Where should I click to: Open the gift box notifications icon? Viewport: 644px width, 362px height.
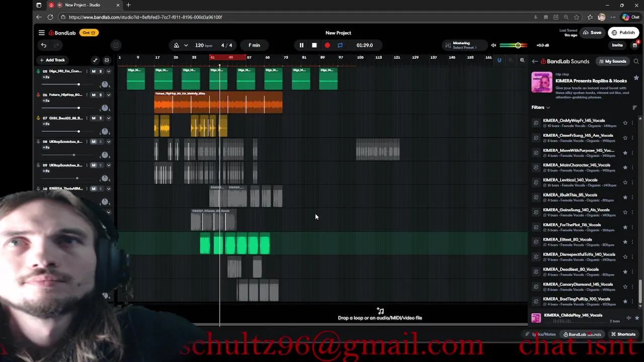(x=635, y=45)
